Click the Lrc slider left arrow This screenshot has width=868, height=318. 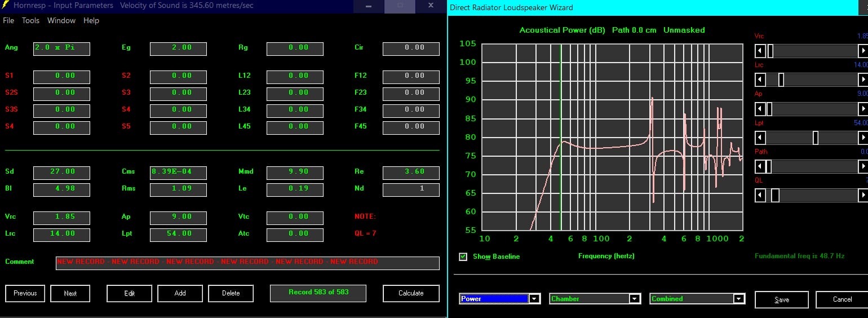[x=760, y=80]
